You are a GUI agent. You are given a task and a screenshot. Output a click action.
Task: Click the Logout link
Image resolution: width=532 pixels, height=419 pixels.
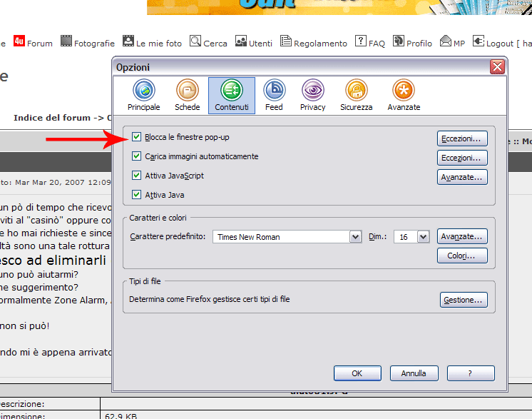tap(500, 44)
